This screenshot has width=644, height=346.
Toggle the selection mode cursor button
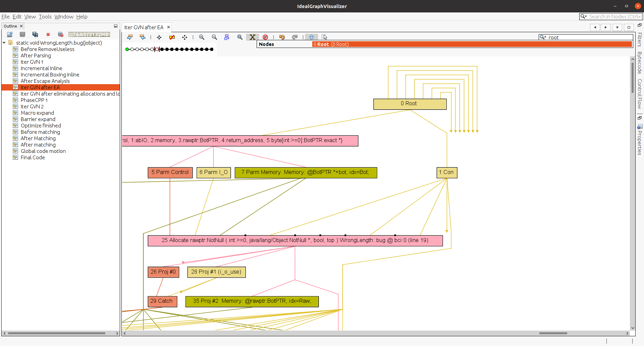(324, 37)
